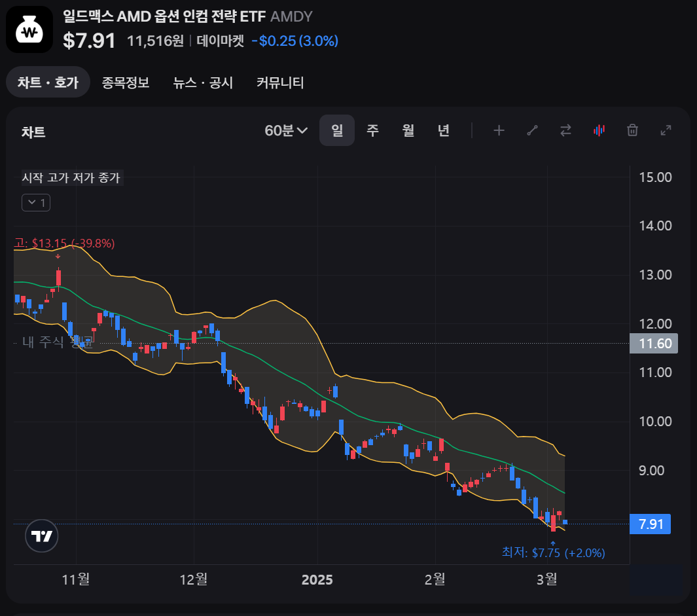Viewport: 697px width, 616px height.
Task: Click the 최저: $7.75 (+2.0%) low marker
Action: pos(554,553)
